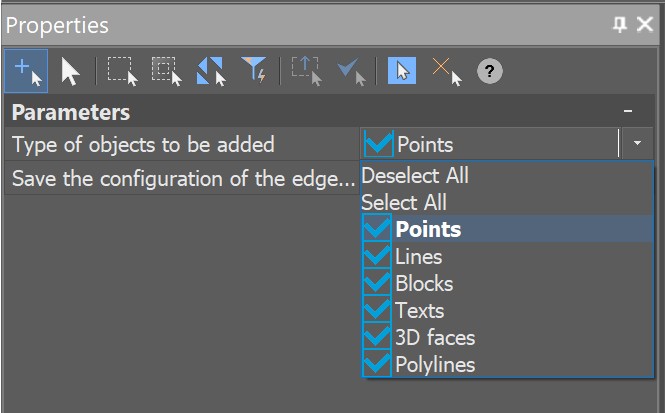This screenshot has height=413, width=665.
Task: Toggle the 3D faces checkbox
Action: pos(378,337)
